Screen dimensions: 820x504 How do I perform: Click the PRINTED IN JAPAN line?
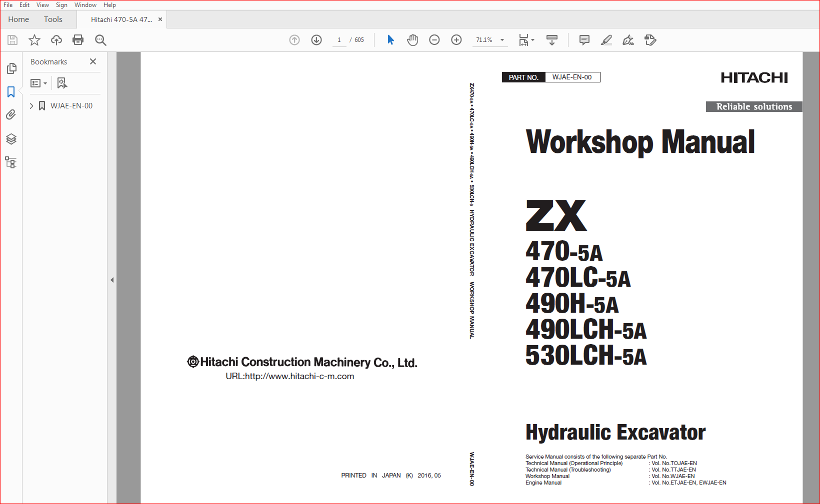coord(391,476)
